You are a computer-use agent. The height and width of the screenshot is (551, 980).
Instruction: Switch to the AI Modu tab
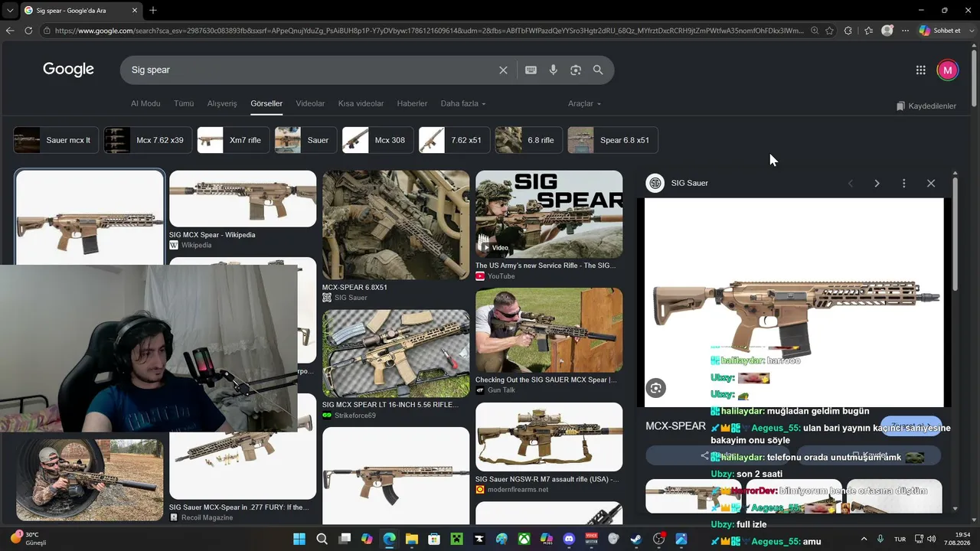tap(145, 104)
